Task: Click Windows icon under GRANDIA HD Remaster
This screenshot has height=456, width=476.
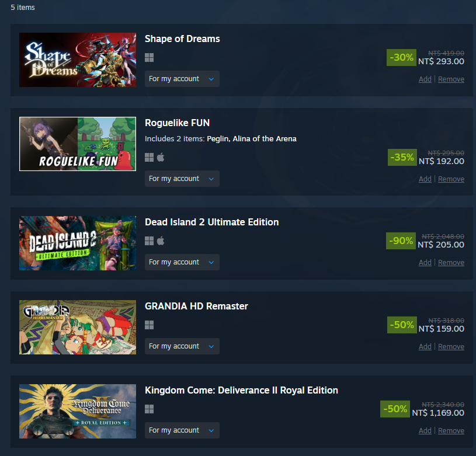Action: [149, 325]
